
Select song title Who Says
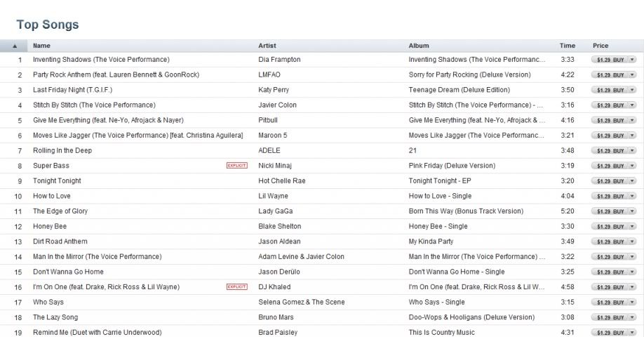[x=48, y=302]
